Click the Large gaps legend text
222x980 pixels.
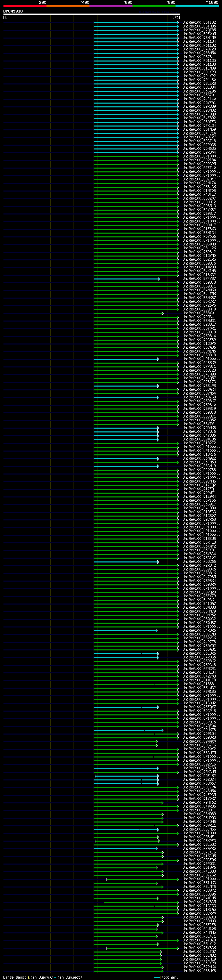coord(43,977)
